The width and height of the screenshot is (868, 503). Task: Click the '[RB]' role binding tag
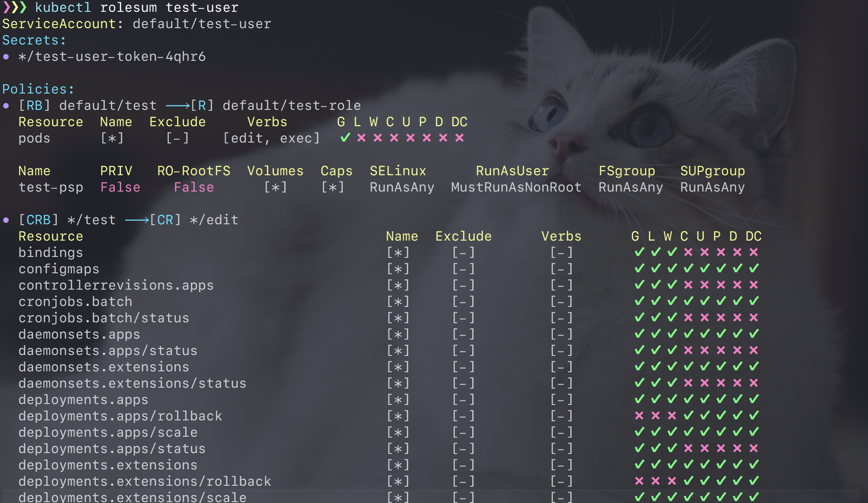point(34,106)
